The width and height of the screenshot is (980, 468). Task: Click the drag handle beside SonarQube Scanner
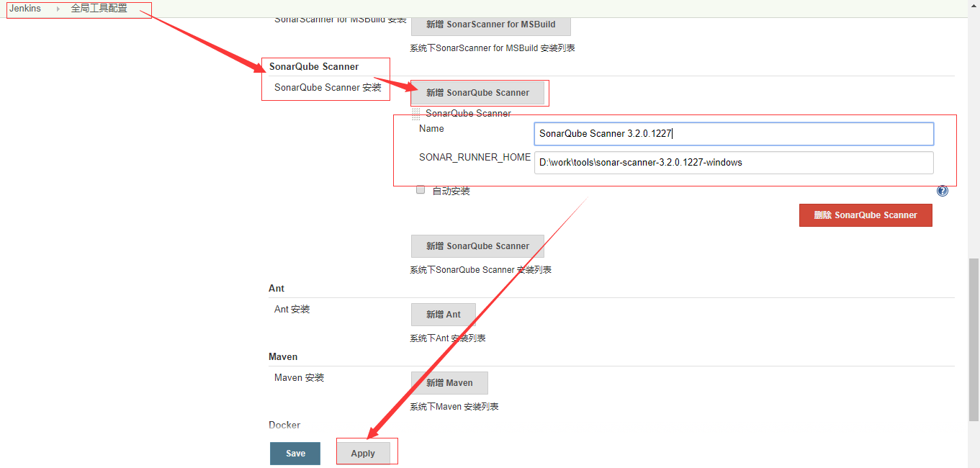point(417,113)
